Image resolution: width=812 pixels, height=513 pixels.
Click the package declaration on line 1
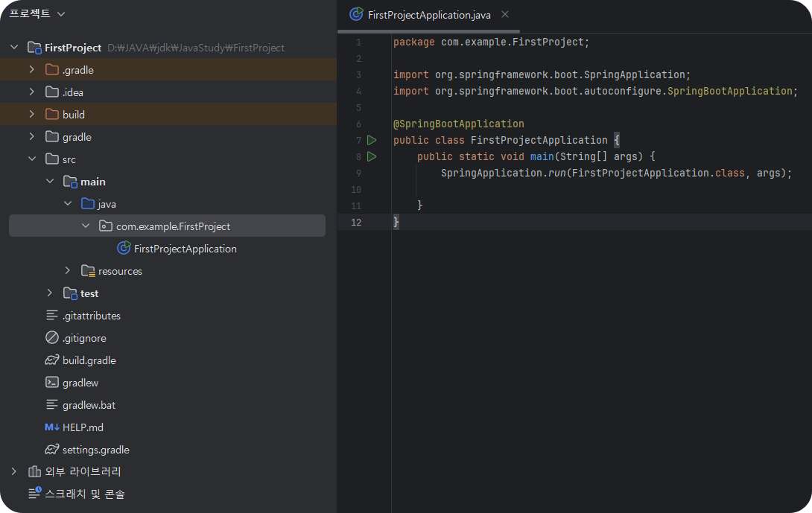point(491,42)
